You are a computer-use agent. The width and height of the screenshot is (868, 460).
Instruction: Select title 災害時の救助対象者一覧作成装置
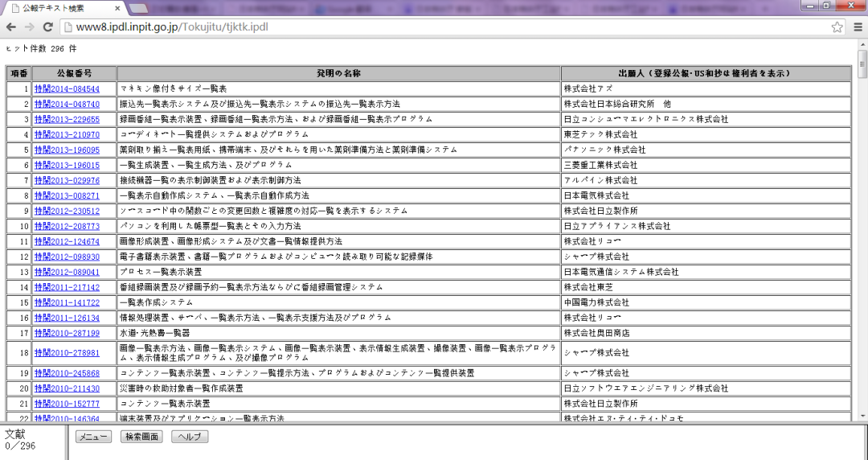coord(182,388)
